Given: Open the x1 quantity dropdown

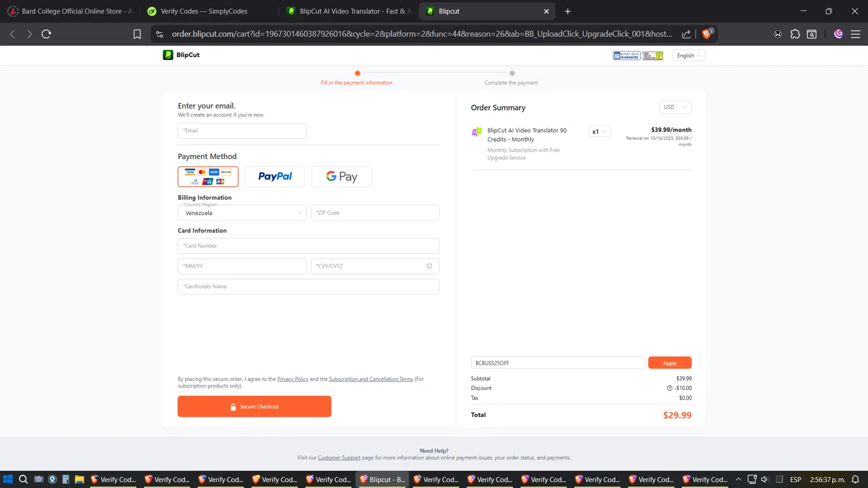Looking at the screenshot, I should click(599, 132).
